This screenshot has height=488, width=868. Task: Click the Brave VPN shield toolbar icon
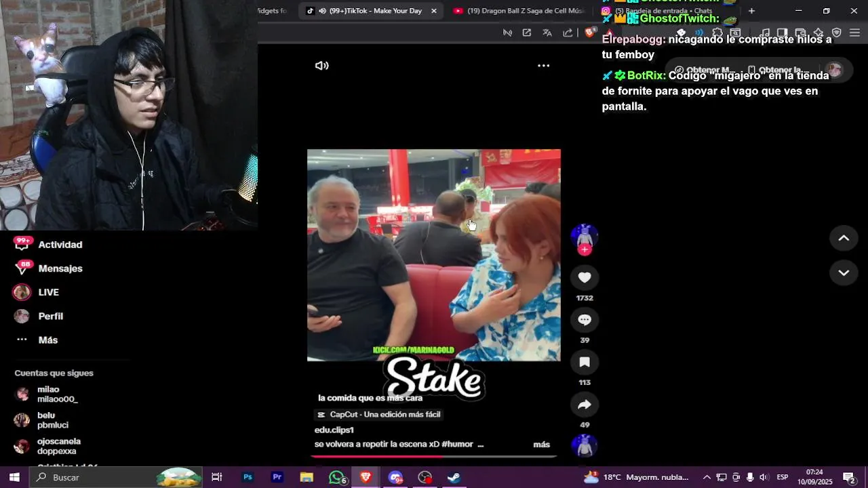pyautogui.click(x=837, y=33)
